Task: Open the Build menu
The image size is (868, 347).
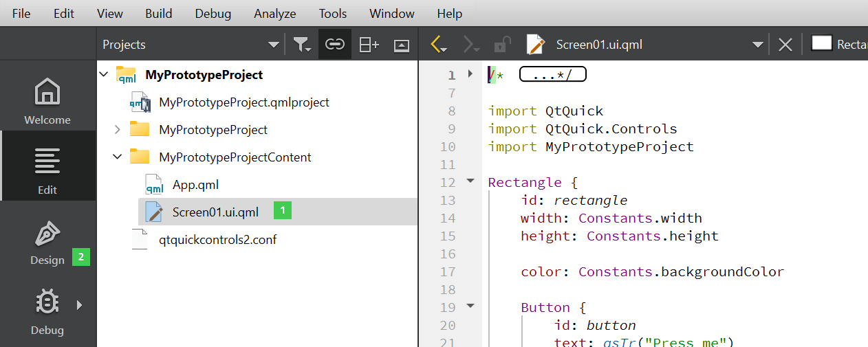Action: click(x=159, y=14)
